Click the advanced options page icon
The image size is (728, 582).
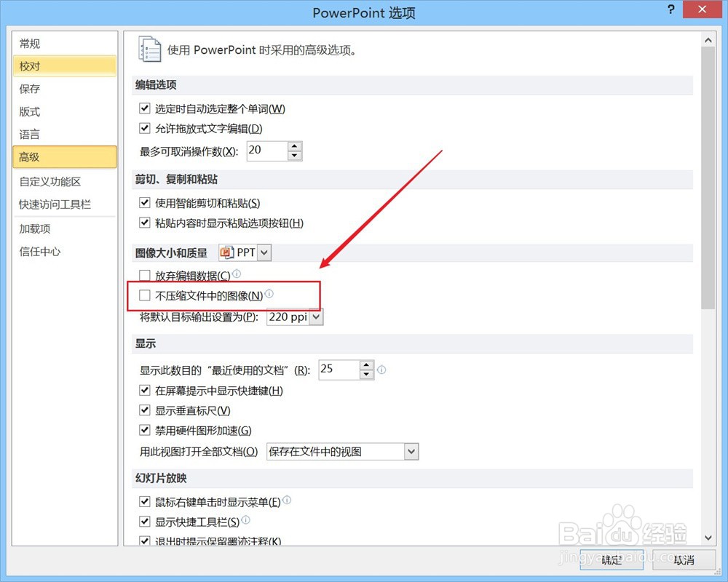coord(149,49)
